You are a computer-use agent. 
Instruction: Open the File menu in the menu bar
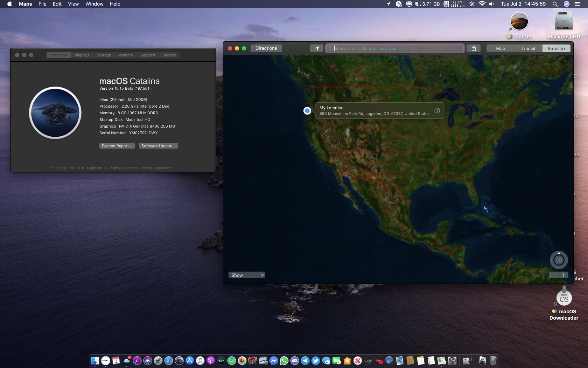pyautogui.click(x=42, y=4)
